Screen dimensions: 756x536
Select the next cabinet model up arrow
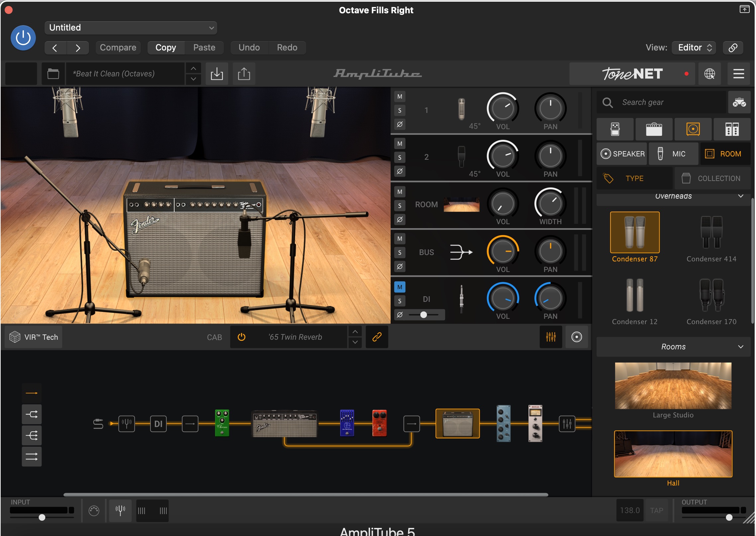click(x=355, y=332)
